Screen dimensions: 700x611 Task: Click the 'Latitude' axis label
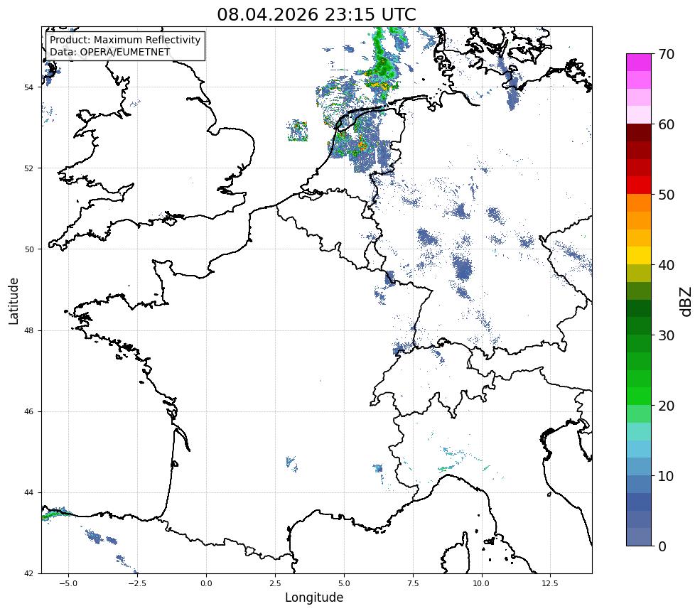coord(14,301)
